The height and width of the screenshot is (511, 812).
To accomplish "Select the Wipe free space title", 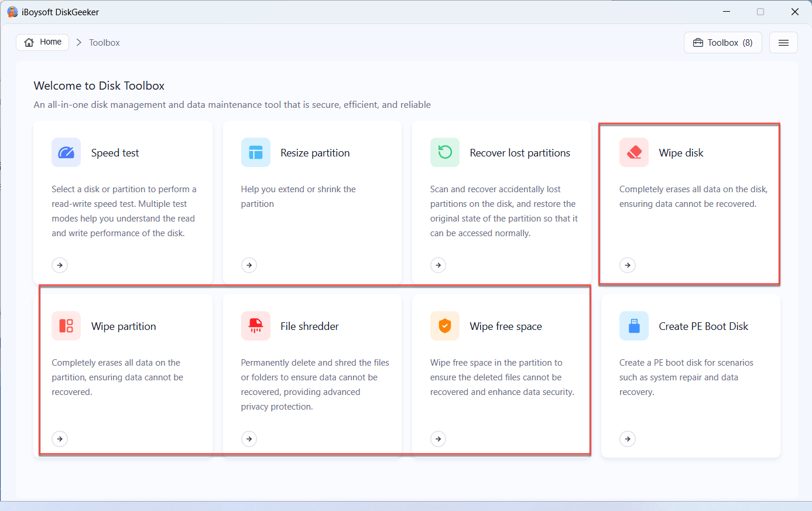I will 506,326.
